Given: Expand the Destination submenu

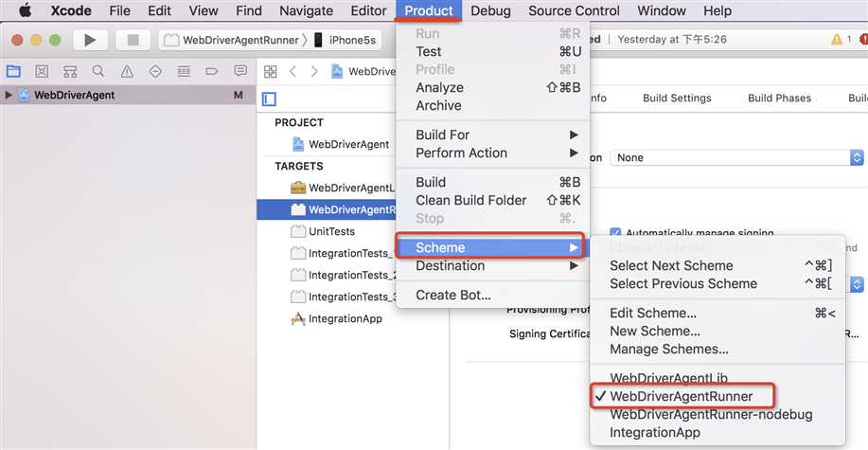Looking at the screenshot, I should [x=493, y=266].
